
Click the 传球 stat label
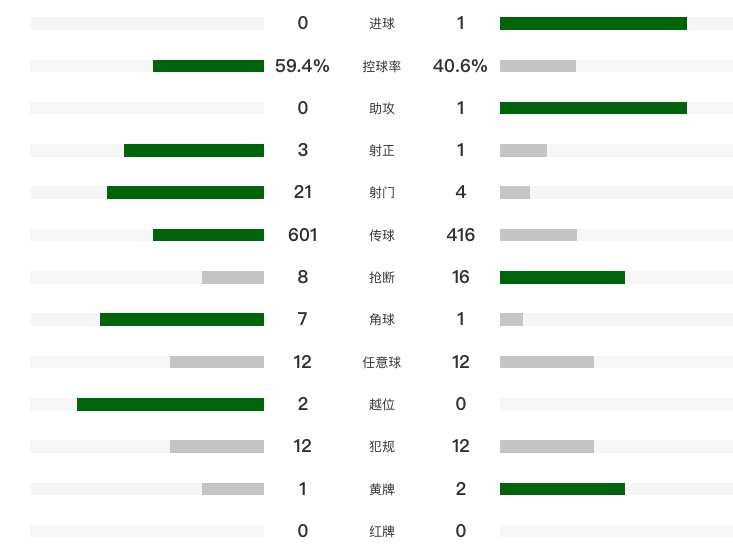(x=381, y=236)
